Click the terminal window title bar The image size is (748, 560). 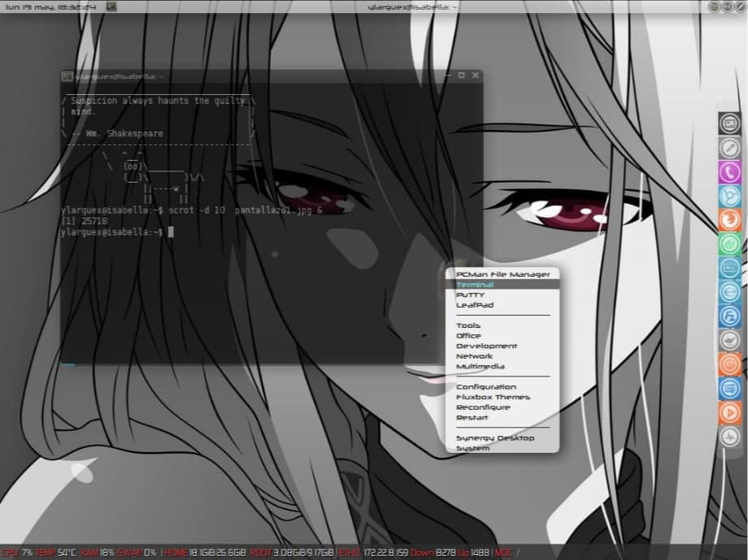tap(244, 75)
